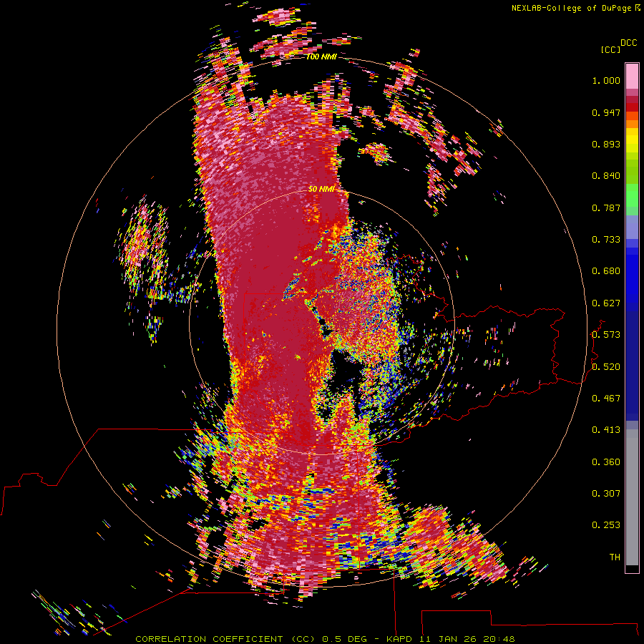The height and width of the screenshot is (644, 644).
Task: Click the gray lower segment of color bar
Action: pyautogui.click(x=632, y=497)
